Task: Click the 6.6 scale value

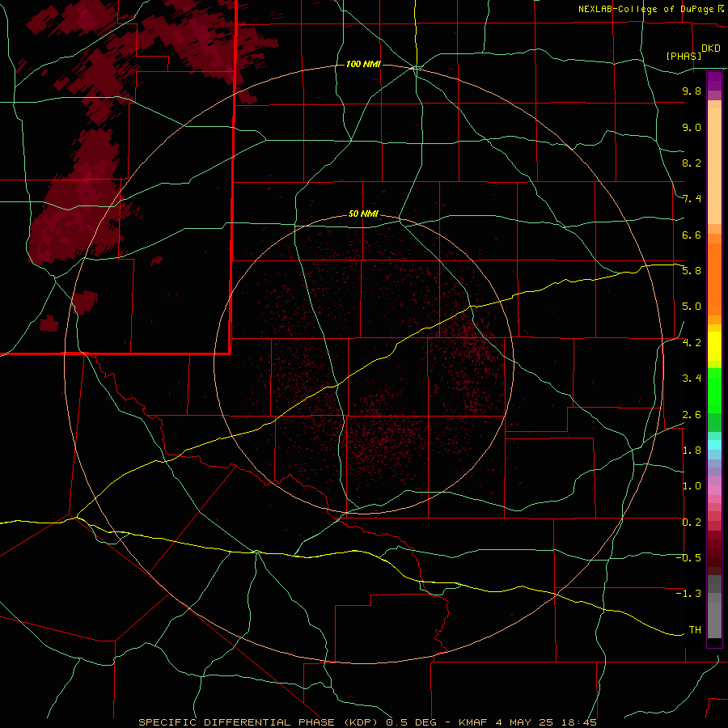Action: (x=692, y=235)
